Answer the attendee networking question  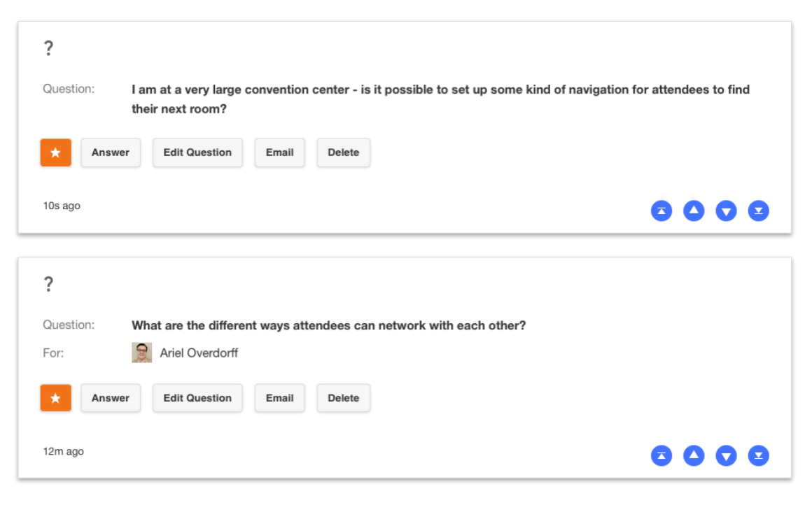coord(111,398)
